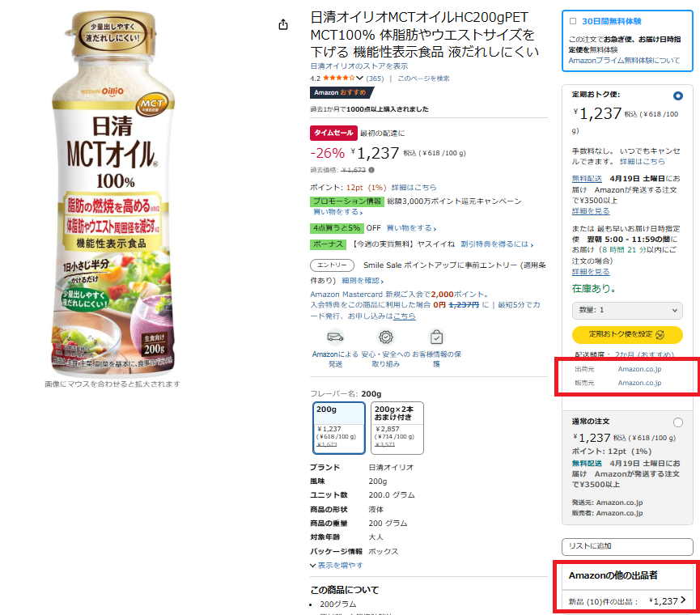Image resolution: width=700 pixels, height=615 pixels.
Task: Click the 定期おトク便を設定 button
Action: pyautogui.click(x=627, y=334)
